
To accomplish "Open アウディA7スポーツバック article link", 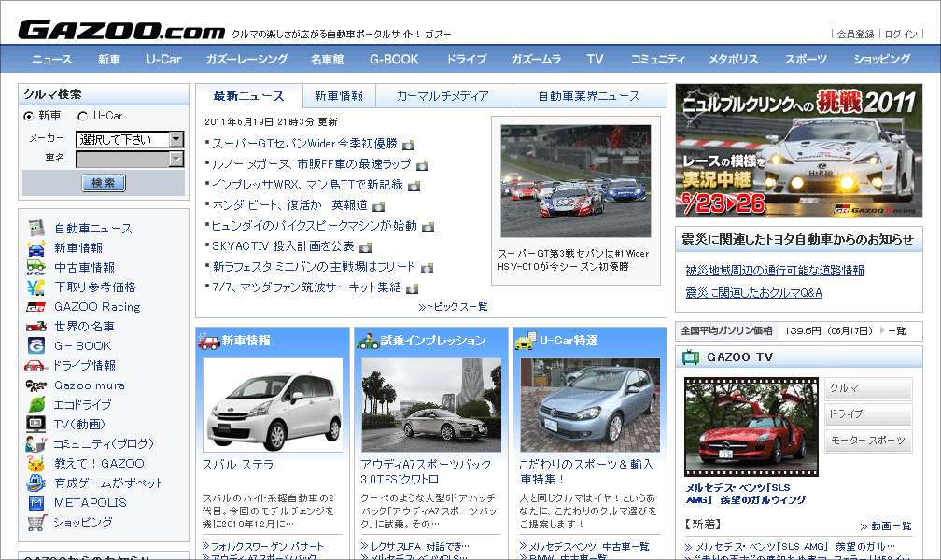I will pyautogui.click(x=426, y=471).
